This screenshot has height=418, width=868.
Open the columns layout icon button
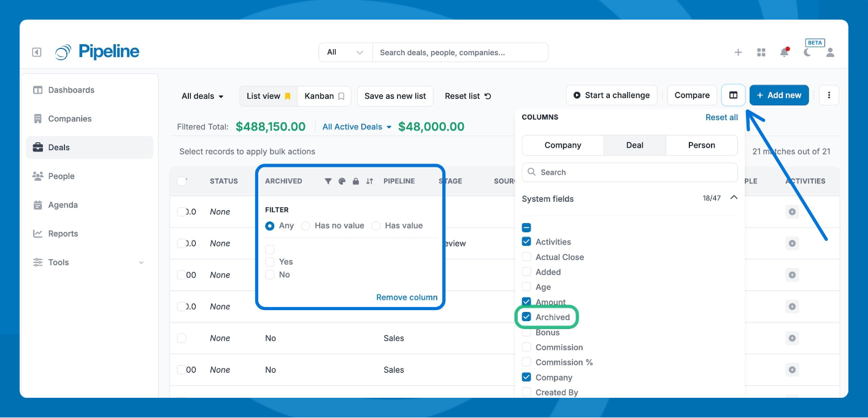click(x=733, y=96)
